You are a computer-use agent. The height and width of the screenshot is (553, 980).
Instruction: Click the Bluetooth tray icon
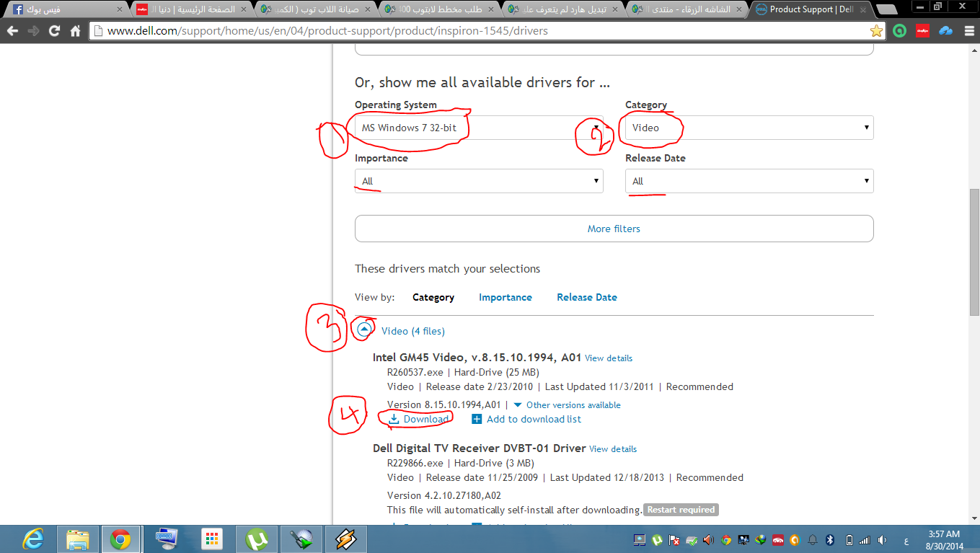coord(830,539)
